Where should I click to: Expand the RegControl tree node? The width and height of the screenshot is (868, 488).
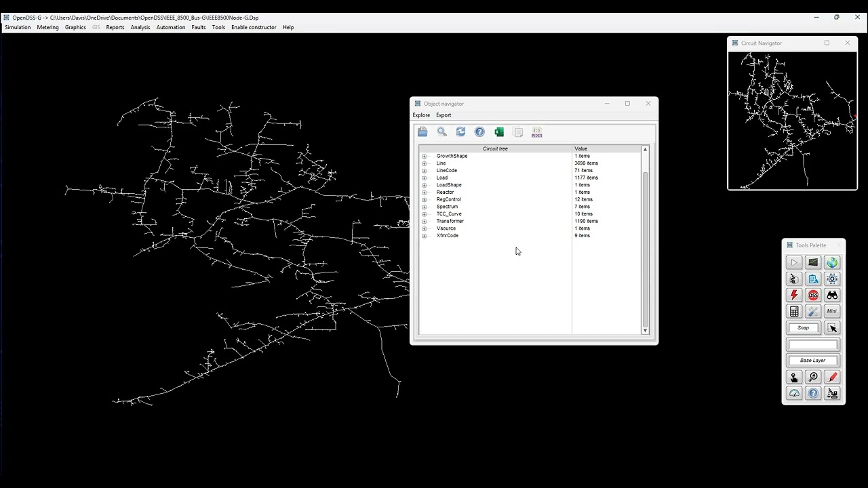tap(425, 200)
